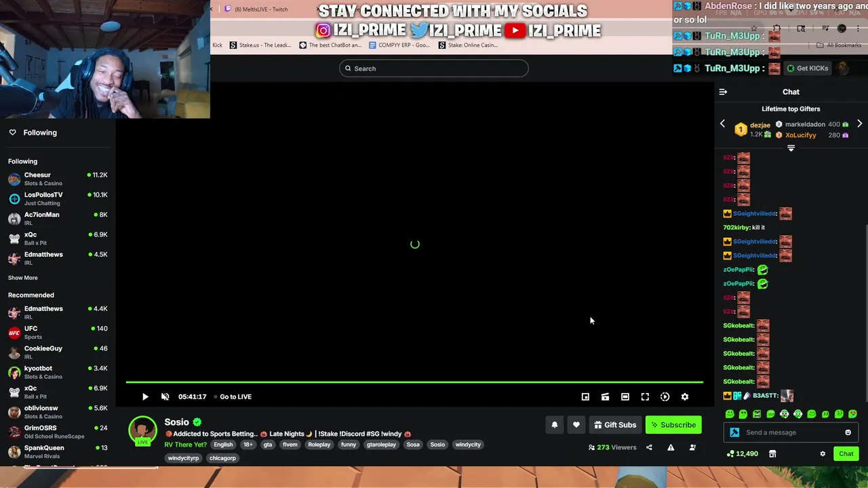Collapse the chat panel

[x=723, y=91]
